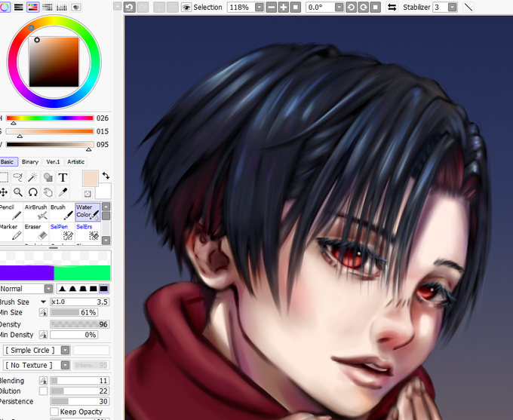Toggle Min Size pressure control
The height and width of the screenshot is (420, 513).
(x=43, y=312)
